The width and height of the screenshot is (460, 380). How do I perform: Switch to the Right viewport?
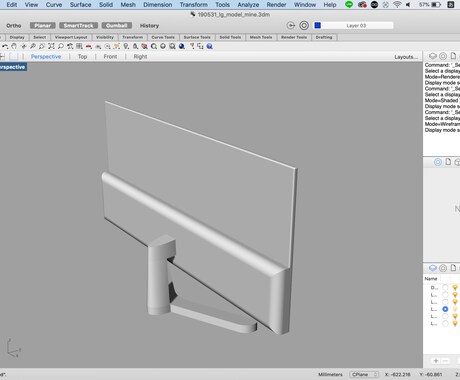coord(140,57)
